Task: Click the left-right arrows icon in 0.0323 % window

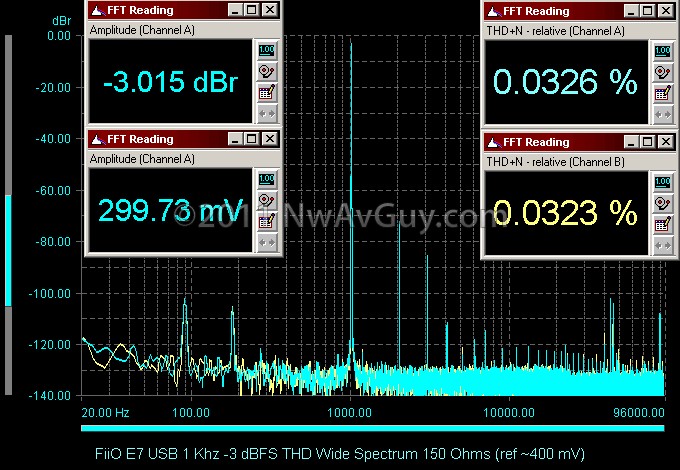Action: tap(663, 246)
